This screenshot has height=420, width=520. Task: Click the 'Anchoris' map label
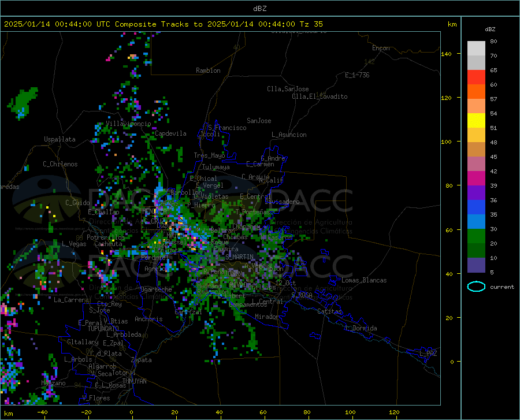tap(148, 319)
